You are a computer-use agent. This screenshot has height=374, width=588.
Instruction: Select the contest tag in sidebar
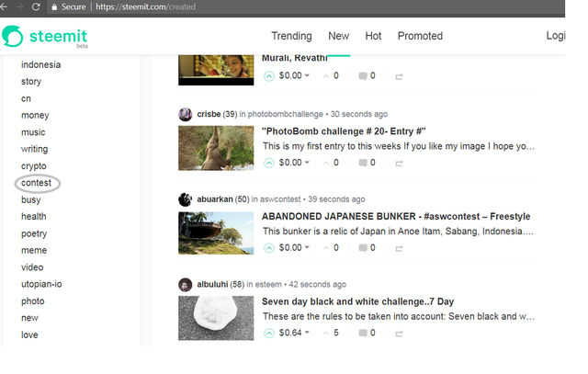(36, 183)
